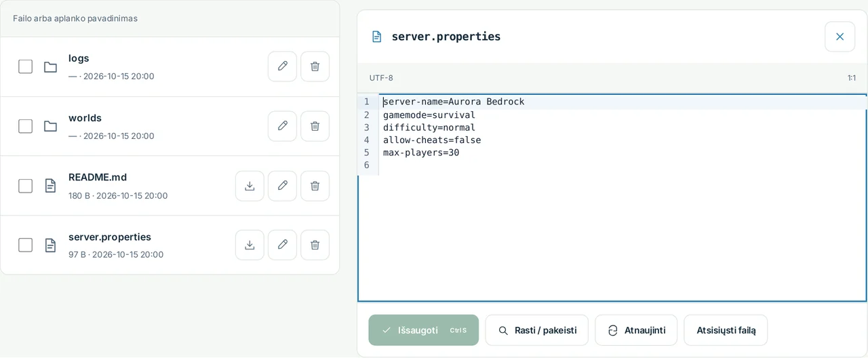Click the README.md file name
The image size is (868, 358).
[x=98, y=177]
